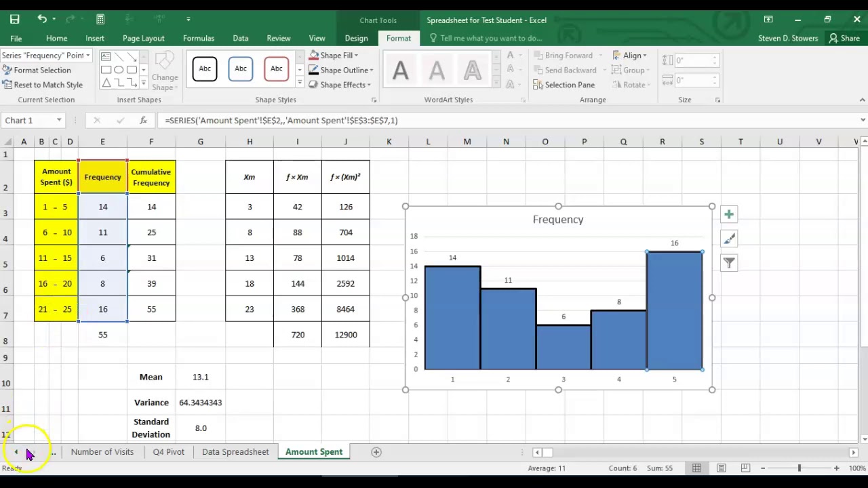Open the Align dropdown in Arrange

pyautogui.click(x=630, y=55)
